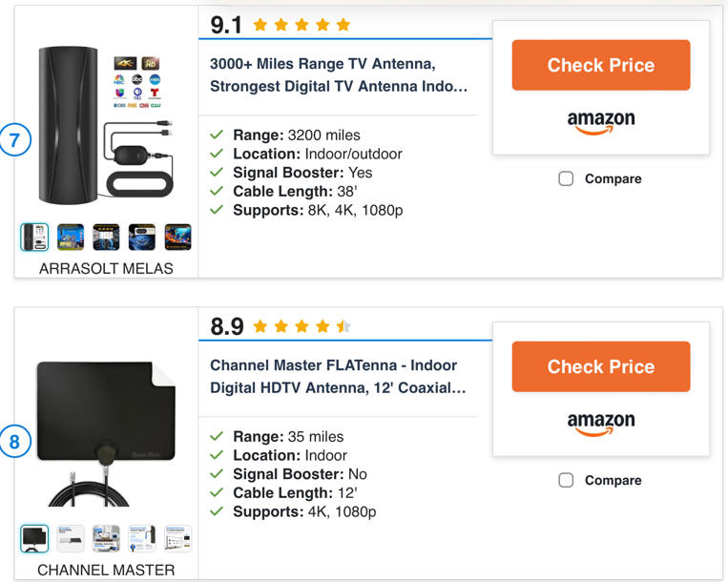The height and width of the screenshot is (582, 728).
Task: Click the main Channel Master flat antenna image
Action: 105,429
